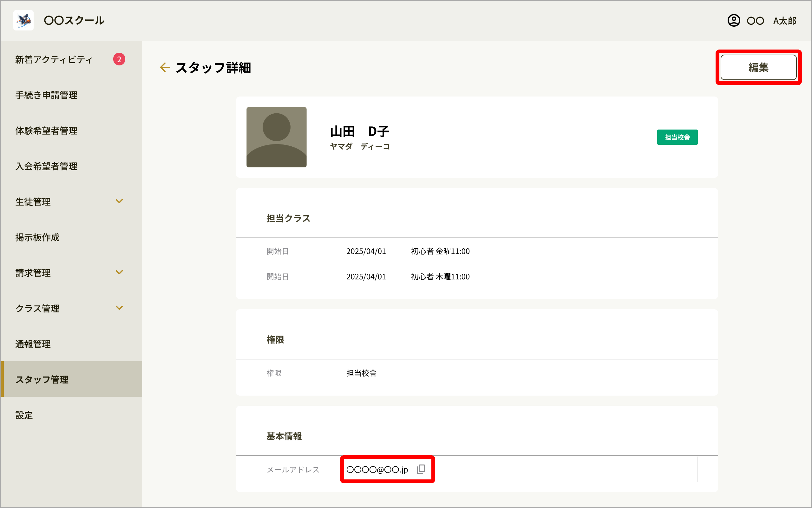Click the staff name 山田 D子

tap(360, 131)
